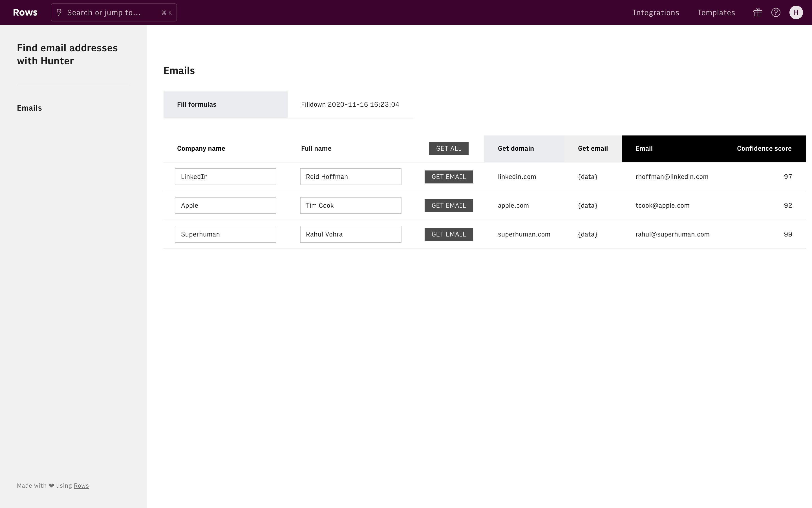Open the gift rewards icon
This screenshot has width=812, height=508.
[x=758, y=12]
